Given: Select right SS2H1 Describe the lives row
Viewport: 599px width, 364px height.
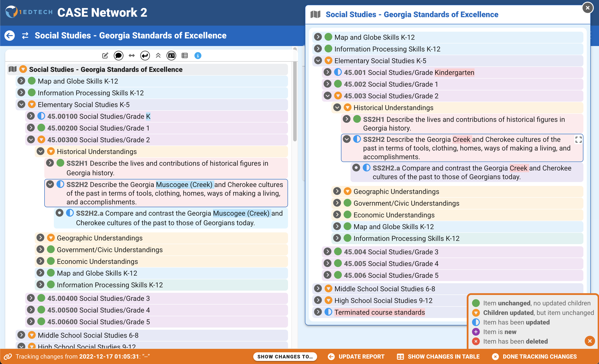Looking at the screenshot, I should pyautogui.click(x=462, y=123).
